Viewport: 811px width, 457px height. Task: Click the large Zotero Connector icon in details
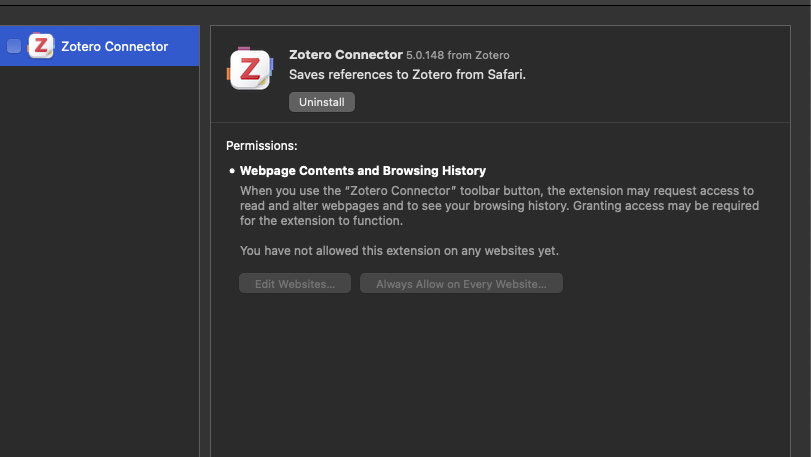(x=250, y=69)
